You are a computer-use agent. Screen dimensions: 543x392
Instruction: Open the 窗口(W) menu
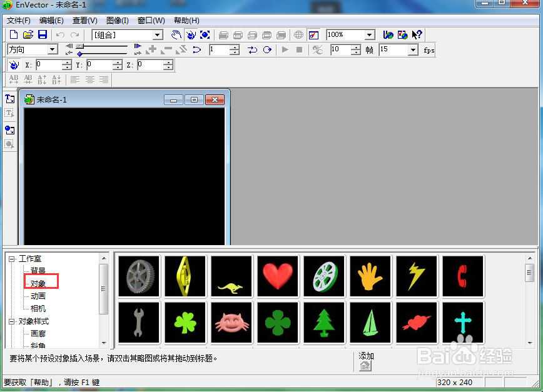pyautogui.click(x=151, y=21)
